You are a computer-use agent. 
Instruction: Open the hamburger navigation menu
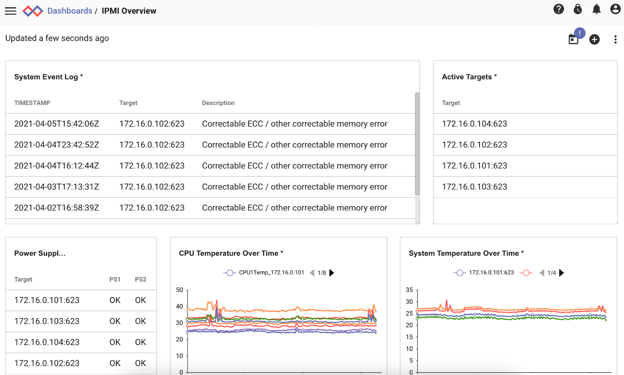pyautogui.click(x=10, y=11)
